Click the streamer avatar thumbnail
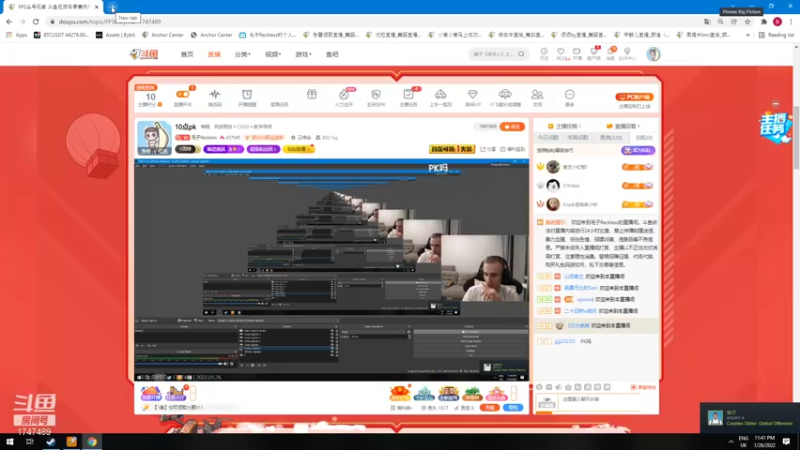800x450 pixels. [154, 138]
